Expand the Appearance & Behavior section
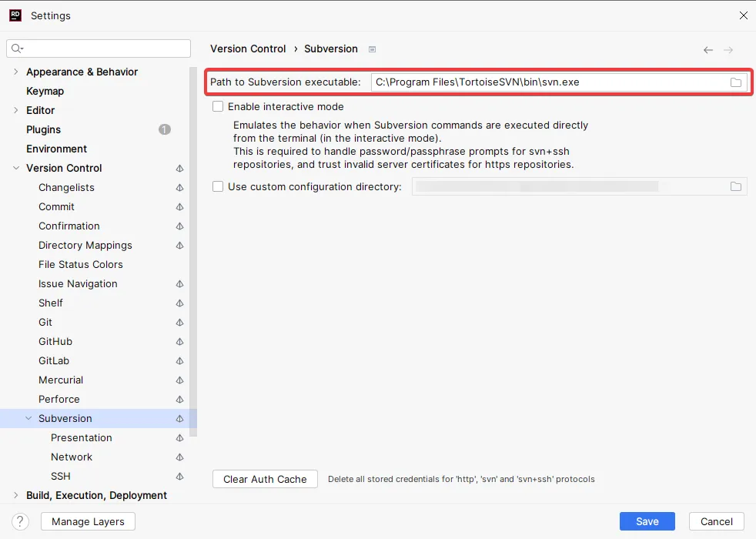756x539 pixels. (x=15, y=72)
